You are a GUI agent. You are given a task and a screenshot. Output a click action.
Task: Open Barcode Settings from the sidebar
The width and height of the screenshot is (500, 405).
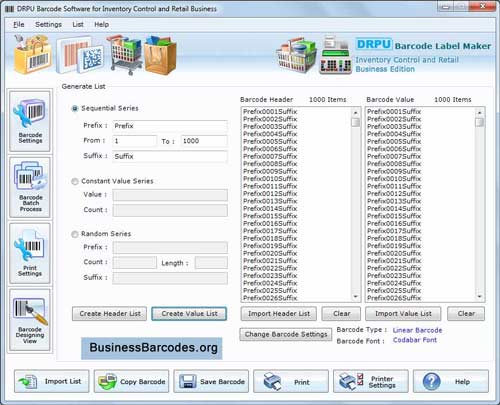click(x=30, y=121)
